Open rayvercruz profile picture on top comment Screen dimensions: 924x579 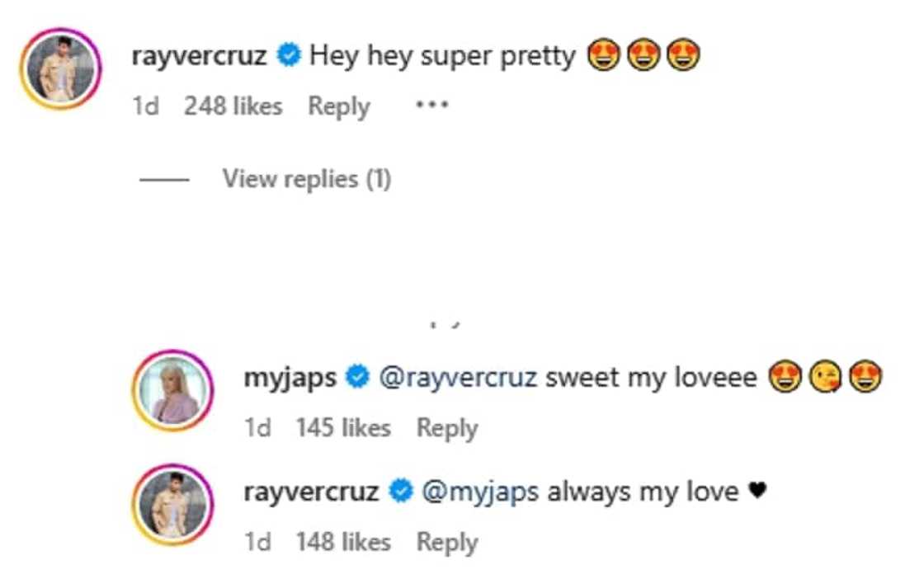[59, 68]
